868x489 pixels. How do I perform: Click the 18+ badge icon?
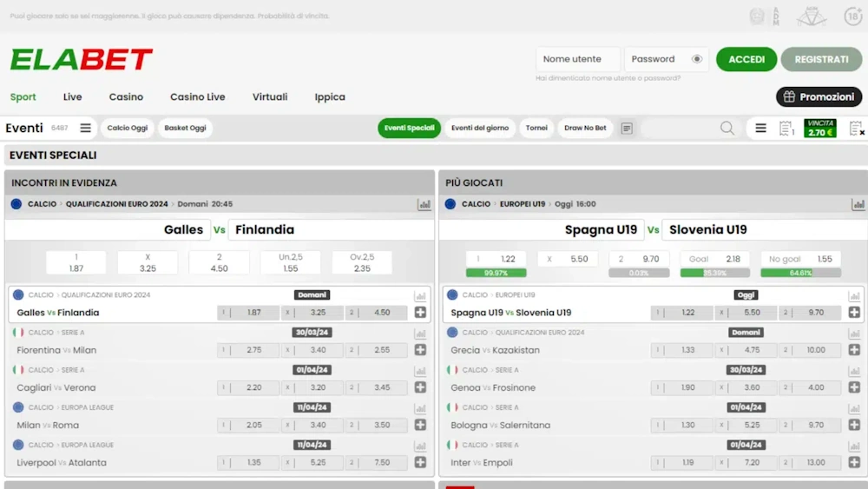(853, 16)
